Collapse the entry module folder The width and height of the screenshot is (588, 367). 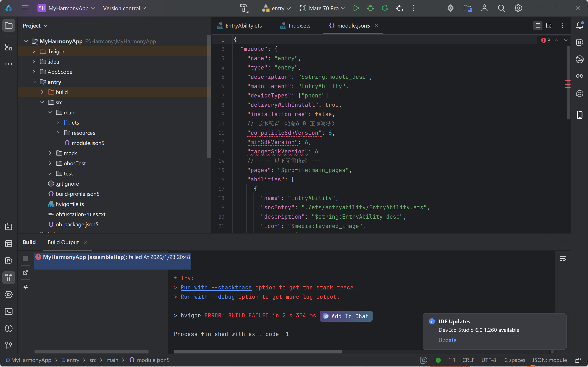pyautogui.click(x=34, y=82)
